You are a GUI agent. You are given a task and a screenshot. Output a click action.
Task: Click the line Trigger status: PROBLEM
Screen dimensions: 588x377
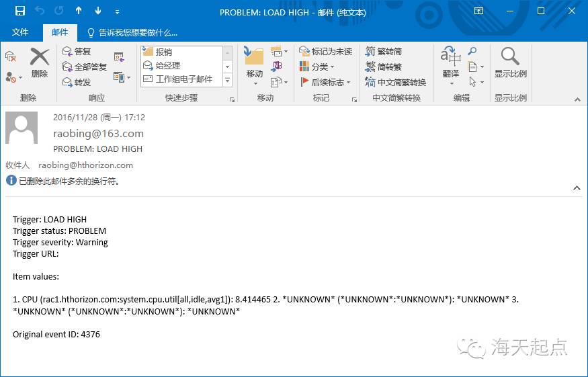[59, 231]
